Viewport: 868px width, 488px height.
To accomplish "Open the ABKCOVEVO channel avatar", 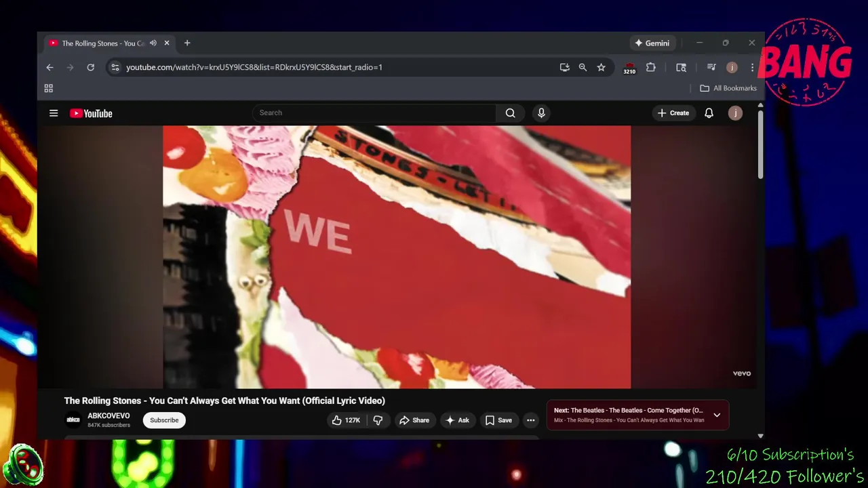I will pos(73,420).
